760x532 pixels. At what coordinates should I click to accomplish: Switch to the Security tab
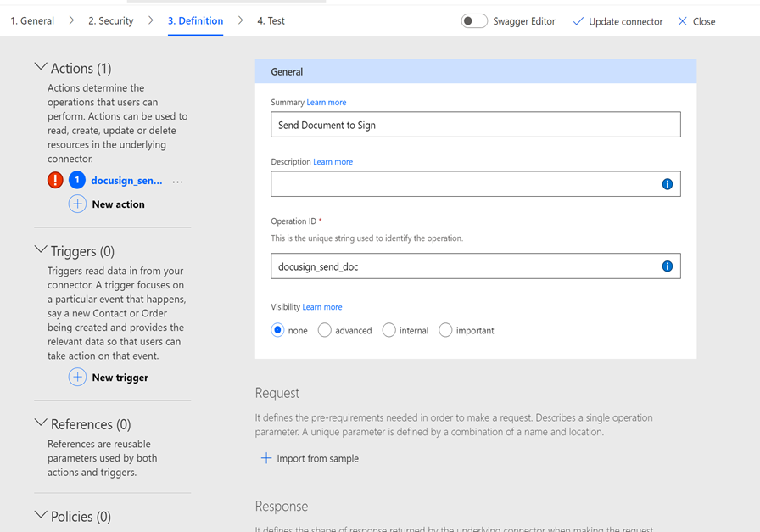[109, 20]
